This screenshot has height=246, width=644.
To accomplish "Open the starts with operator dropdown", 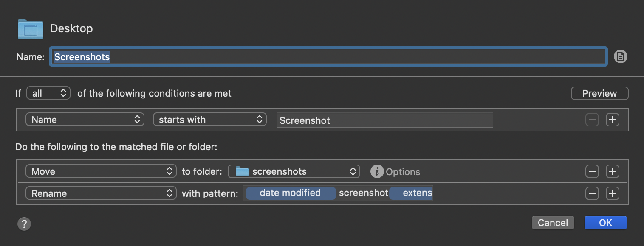I will 210,120.
